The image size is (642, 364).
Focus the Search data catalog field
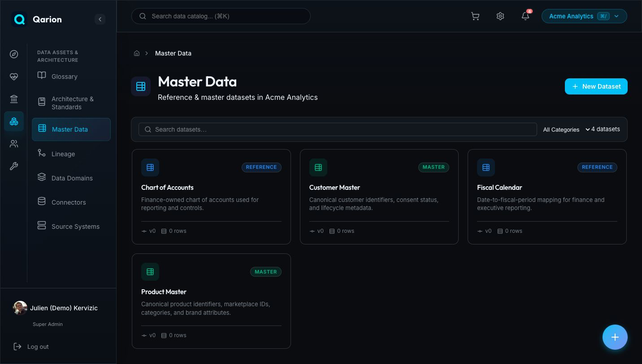(221, 16)
